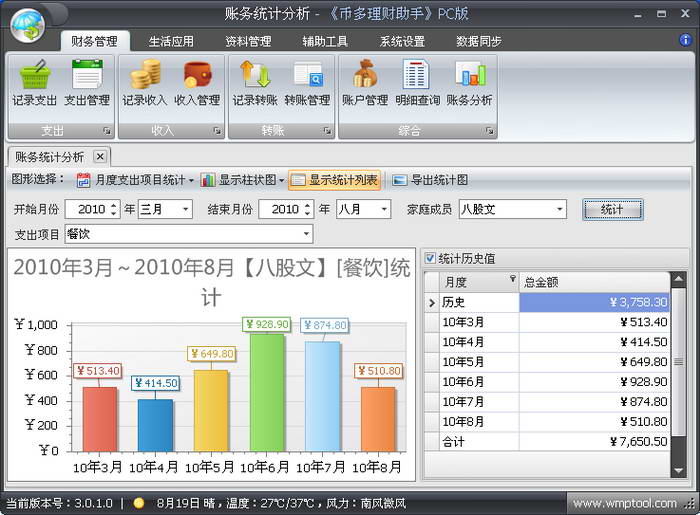The image size is (700, 515).
Task: Expand the 综合 group launcher
Action: coord(489,131)
